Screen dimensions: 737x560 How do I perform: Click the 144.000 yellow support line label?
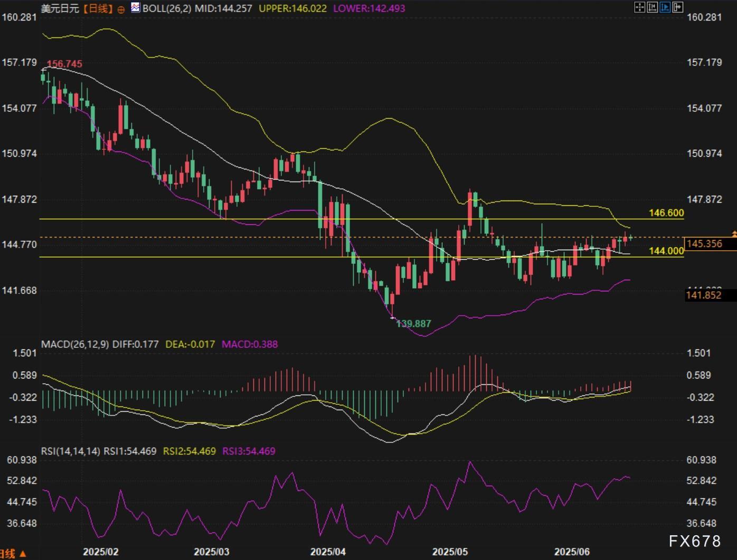point(666,251)
